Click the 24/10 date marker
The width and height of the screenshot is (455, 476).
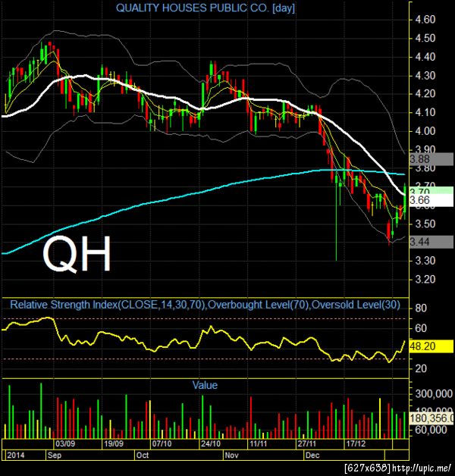pyautogui.click(x=211, y=444)
